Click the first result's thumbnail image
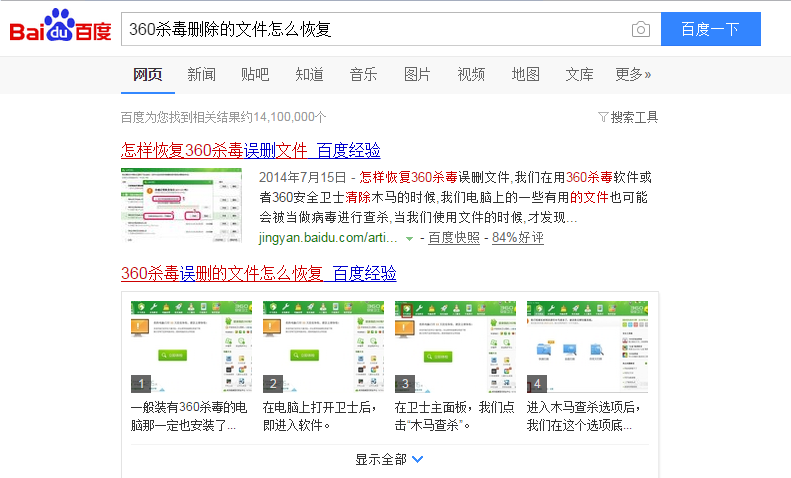The image size is (791, 478). [182, 205]
